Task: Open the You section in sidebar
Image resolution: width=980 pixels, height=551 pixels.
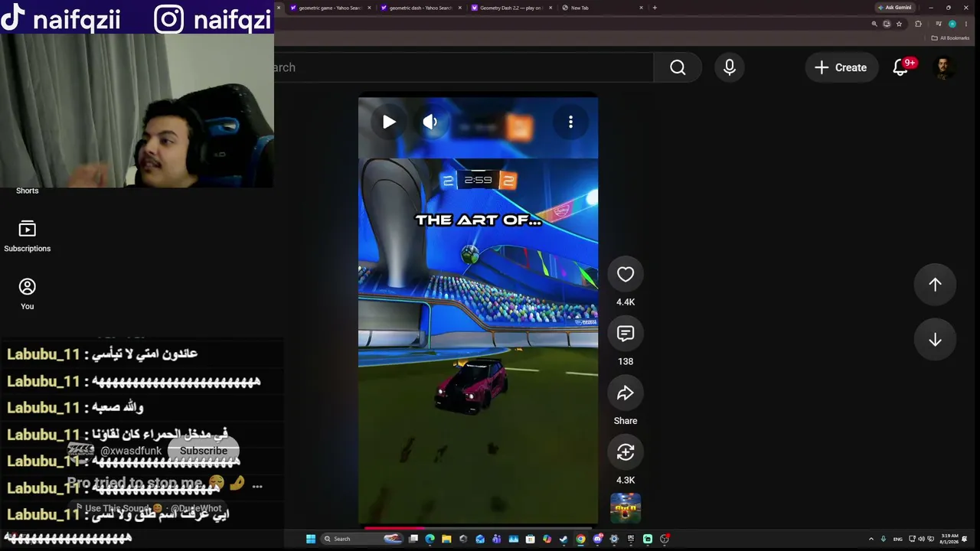Action: [28, 294]
